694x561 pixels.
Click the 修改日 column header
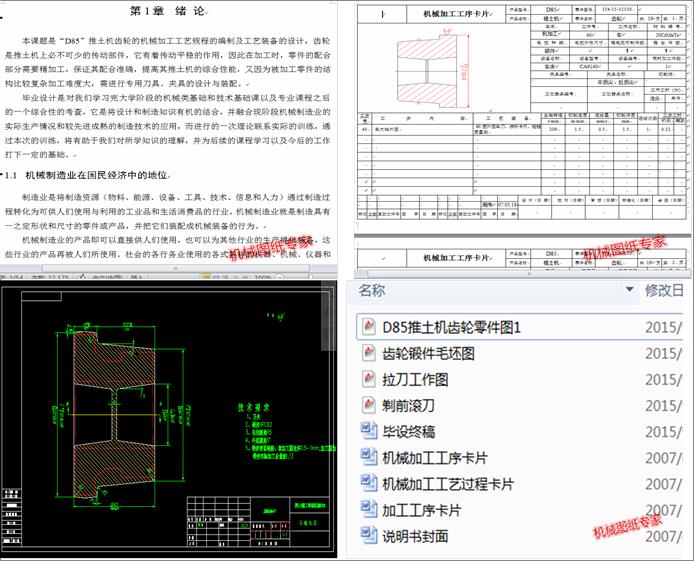664,291
